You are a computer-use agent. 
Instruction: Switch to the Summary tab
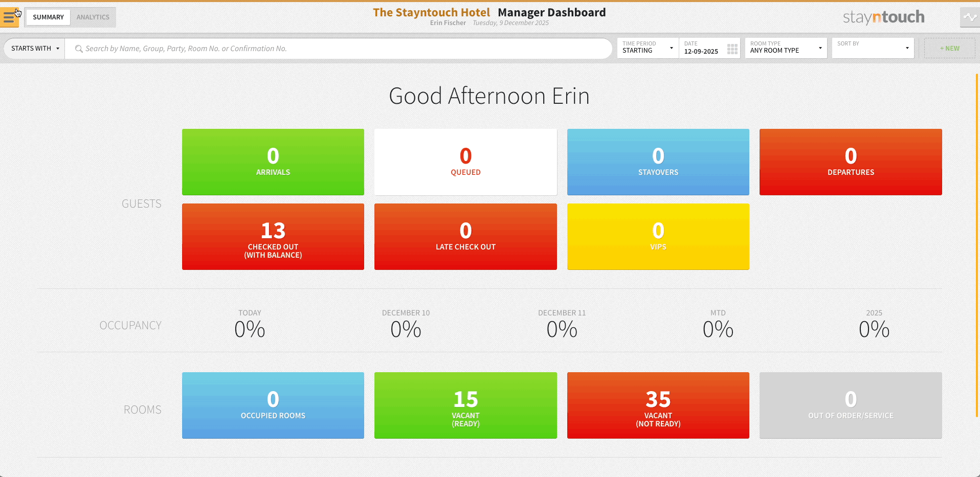click(48, 17)
